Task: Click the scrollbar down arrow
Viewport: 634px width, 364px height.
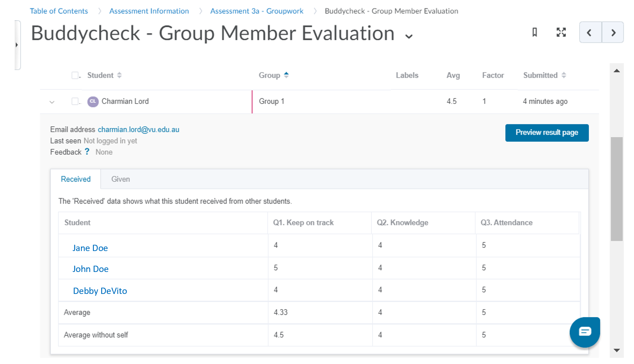Action: tap(617, 350)
